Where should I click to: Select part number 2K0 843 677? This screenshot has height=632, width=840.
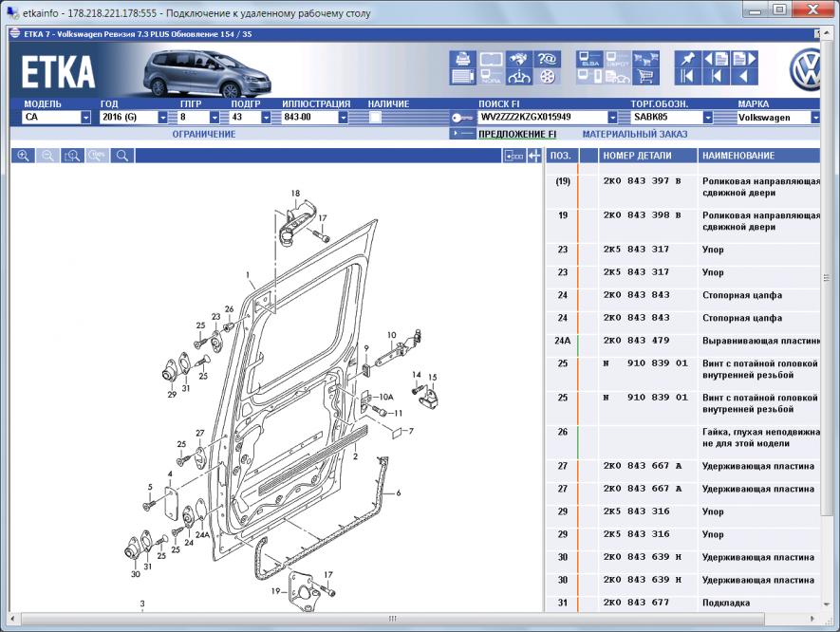pyautogui.click(x=636, y=603)
